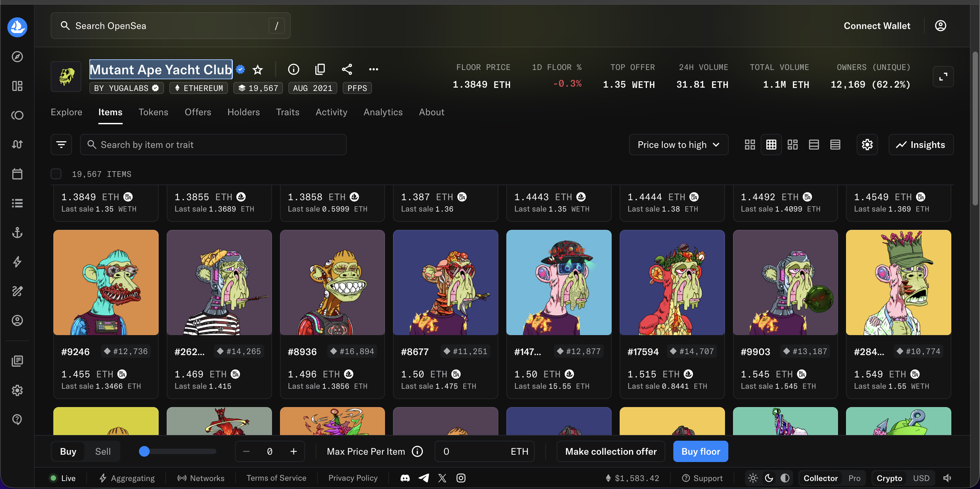Open the filter panel icon

tap(61, 145)
